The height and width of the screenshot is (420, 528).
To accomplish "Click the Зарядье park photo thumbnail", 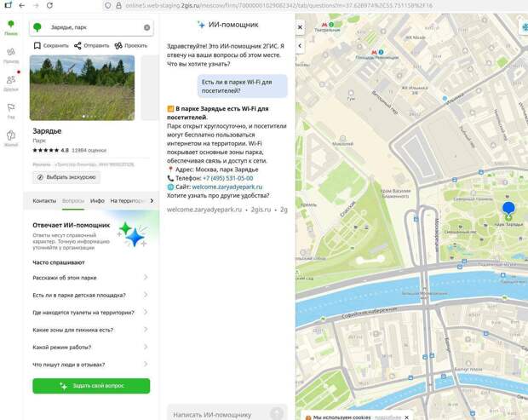I will pos(82,88).
